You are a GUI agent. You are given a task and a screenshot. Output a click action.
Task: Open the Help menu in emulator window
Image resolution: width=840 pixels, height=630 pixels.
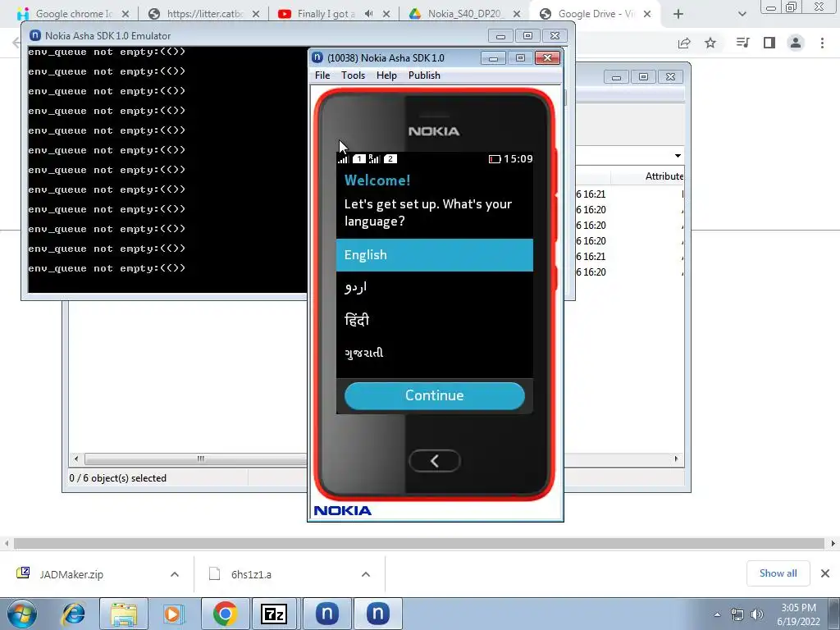pos(386,75)
